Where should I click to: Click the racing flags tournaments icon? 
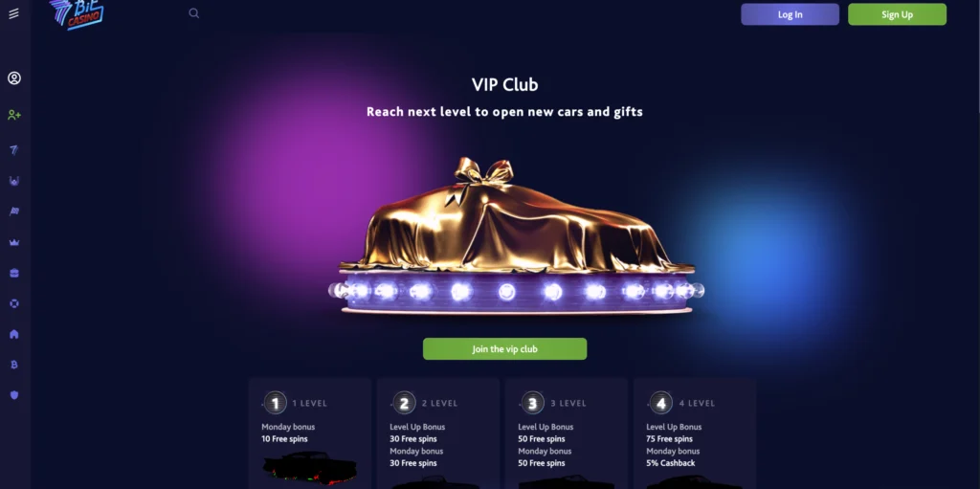tap(14, 211)
